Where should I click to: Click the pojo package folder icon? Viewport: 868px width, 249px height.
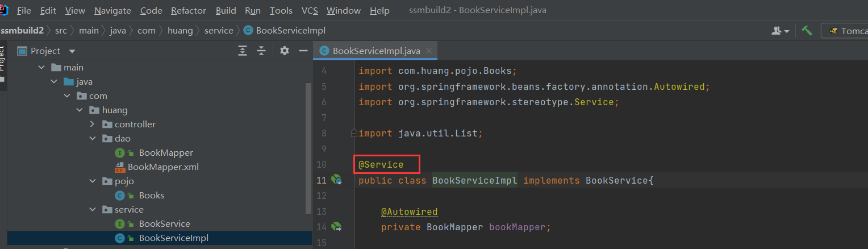coord(107,181)
